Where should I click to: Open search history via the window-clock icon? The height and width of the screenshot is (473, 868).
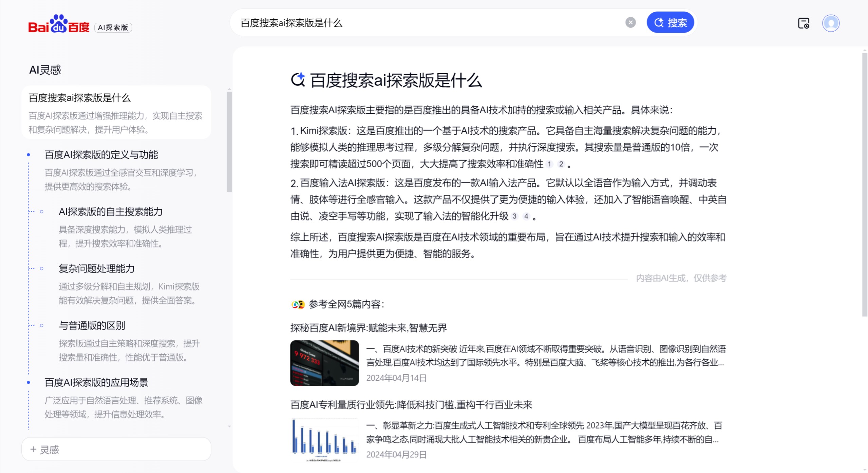804,23
